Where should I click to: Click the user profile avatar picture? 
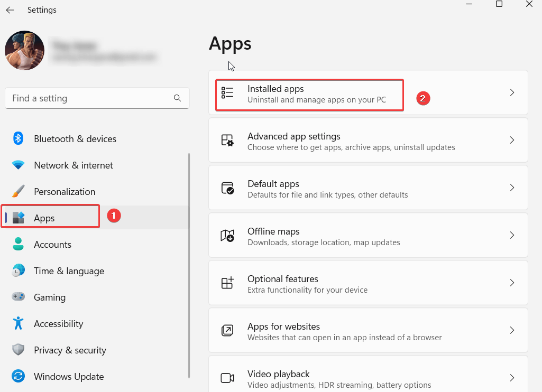24,50
